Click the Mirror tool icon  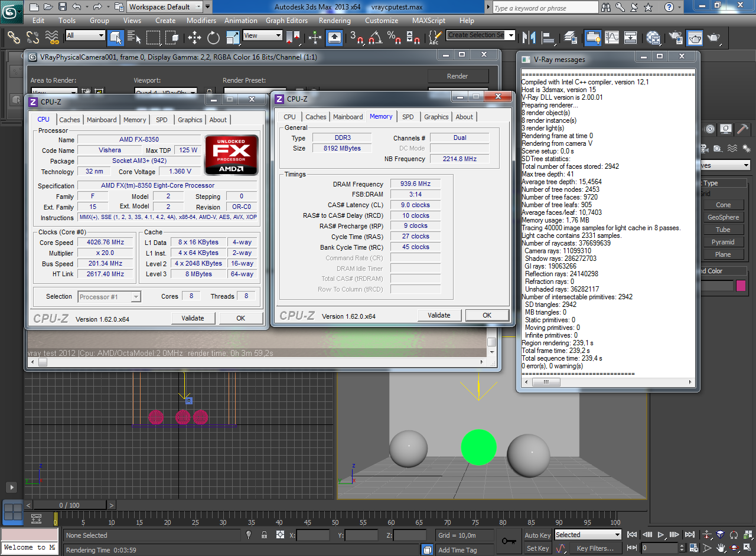point(529,37)
